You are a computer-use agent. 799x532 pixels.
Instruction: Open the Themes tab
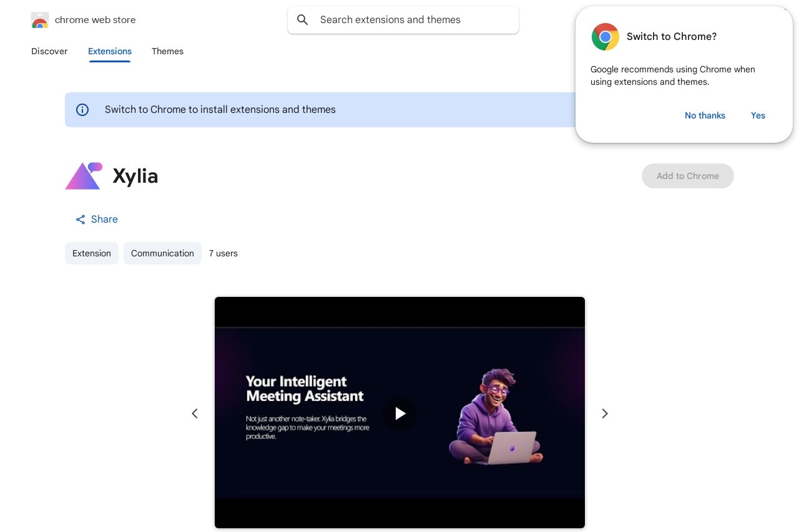(167, 51)
